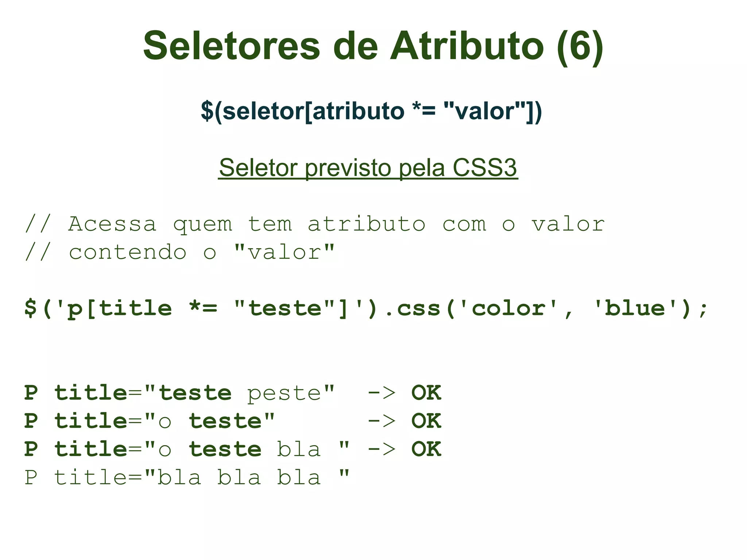The width and height of the screenshot is (747, 560).
Task: Click the OK on the second example row
Action: point(426,421)
